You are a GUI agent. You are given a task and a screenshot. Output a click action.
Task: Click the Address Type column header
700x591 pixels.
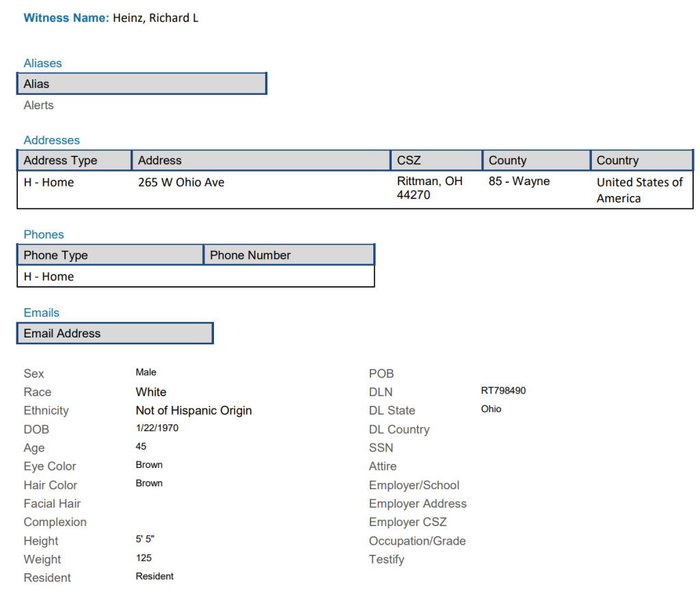(74, 161)
